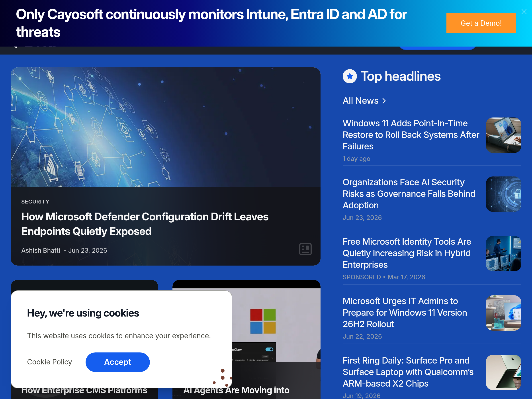Open the Windows 11 Point-In-Time Restore headline
This screenshot has width=532, height=399.
click(x=411, y=135)
